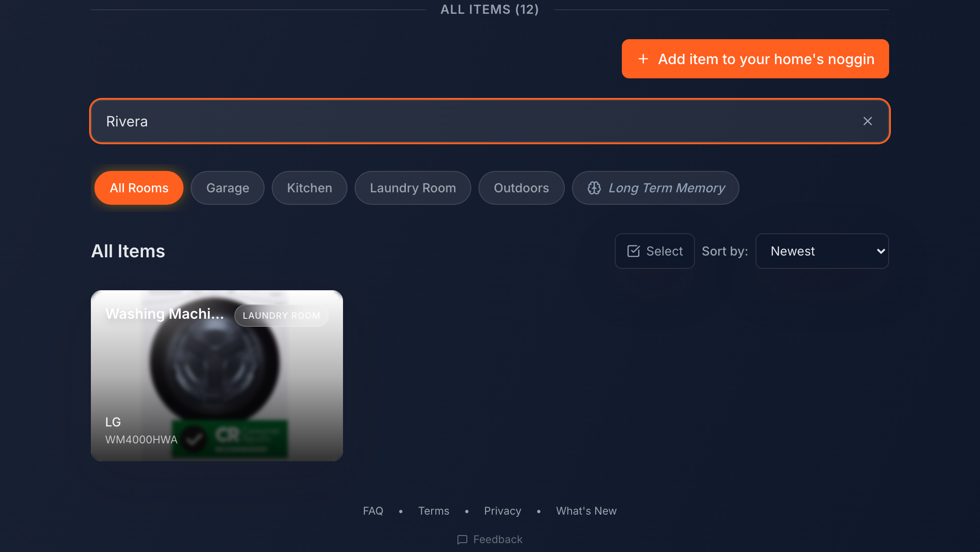
Task: Open the Long Term Memory filter
Action: [x=656, y=188]
